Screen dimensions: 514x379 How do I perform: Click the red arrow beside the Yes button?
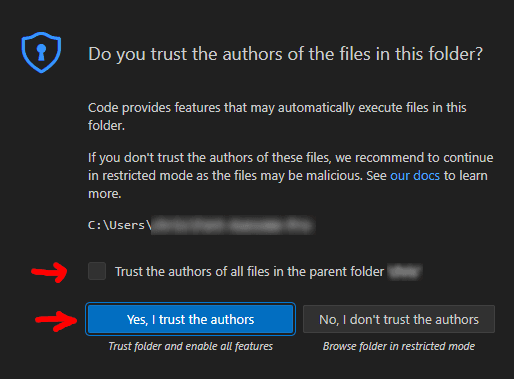tap(56, 321)
